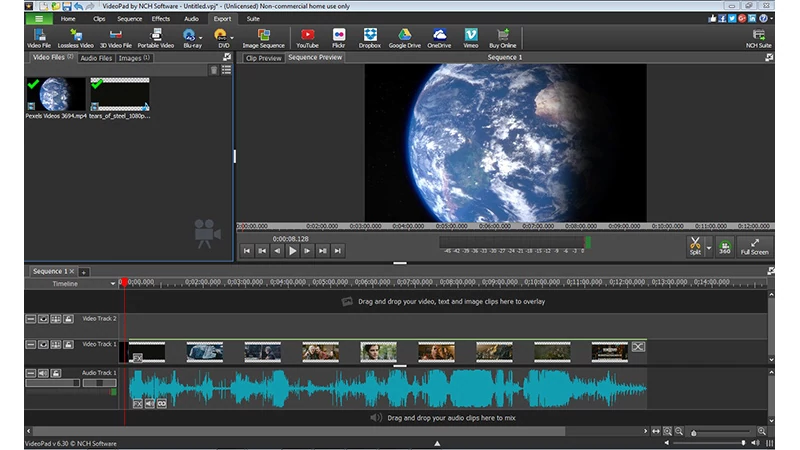Open the Home ribbon tab
Screen dimensions: 800x450
pyautogui.click(x=68, y=19)
